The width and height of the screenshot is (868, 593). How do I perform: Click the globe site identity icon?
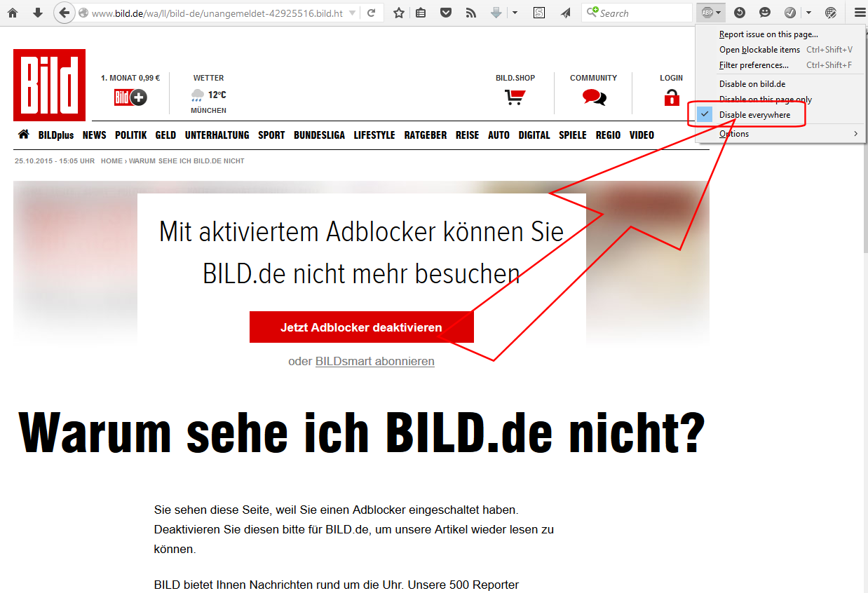click(x=83, y=13)
